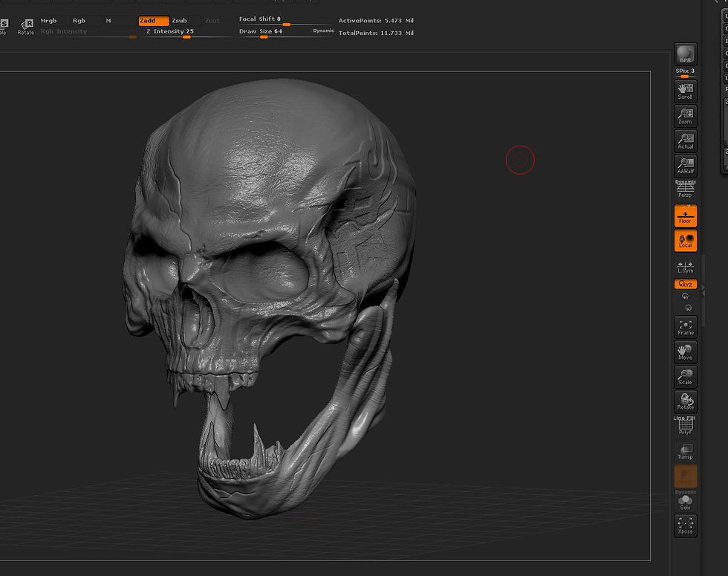This screenshot has width=728, height=576.
Task: Toggle the Floor grid button
Action: click(x=685, y=216)
